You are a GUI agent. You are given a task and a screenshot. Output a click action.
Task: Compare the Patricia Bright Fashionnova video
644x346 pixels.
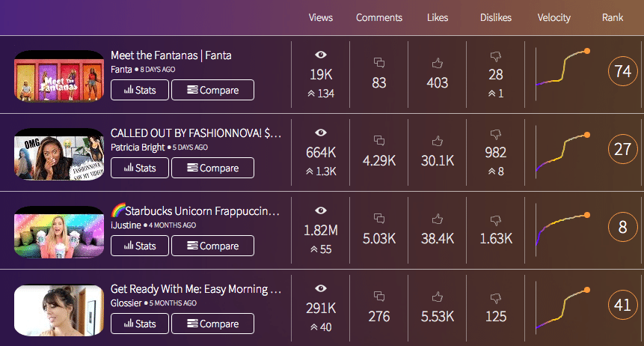212,168
